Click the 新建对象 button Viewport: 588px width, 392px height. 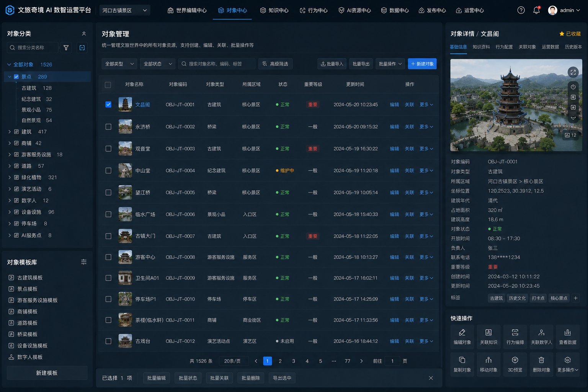tap(422, 64)
